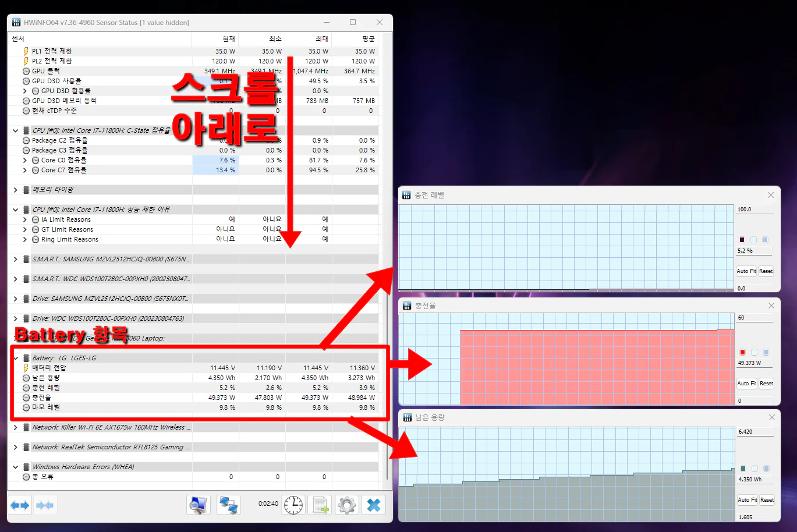Pick the red line swatch in 충전율 graph
The image size is (797, 532).
pos(742,352)
